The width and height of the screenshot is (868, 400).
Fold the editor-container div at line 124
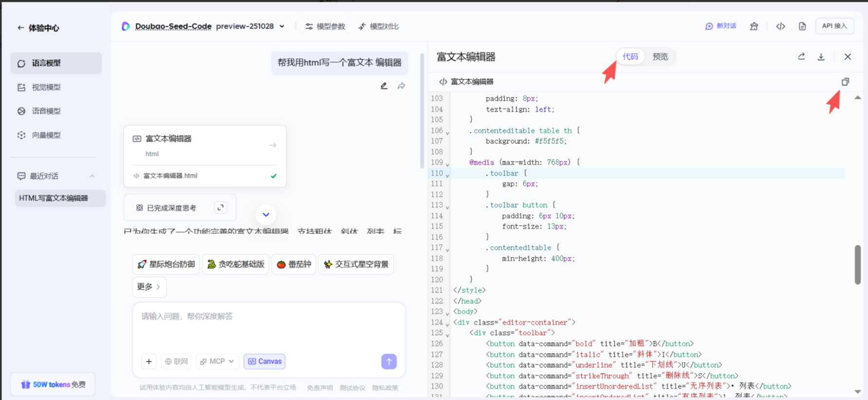coord(447,324)
